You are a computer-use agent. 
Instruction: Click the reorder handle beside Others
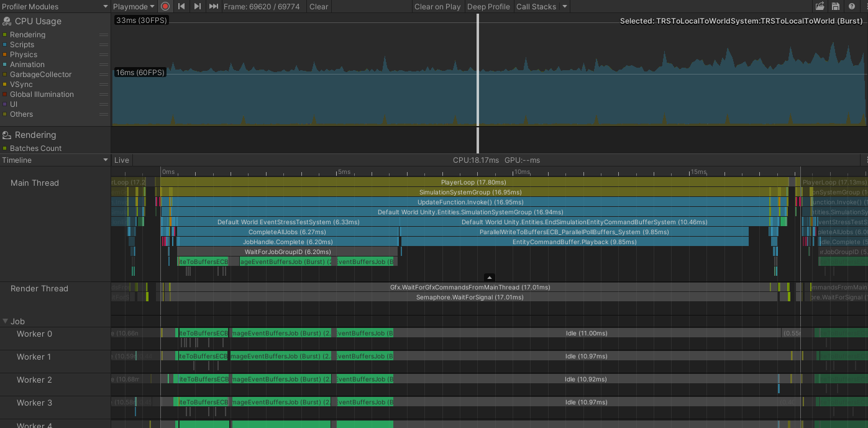pos(104,114)
